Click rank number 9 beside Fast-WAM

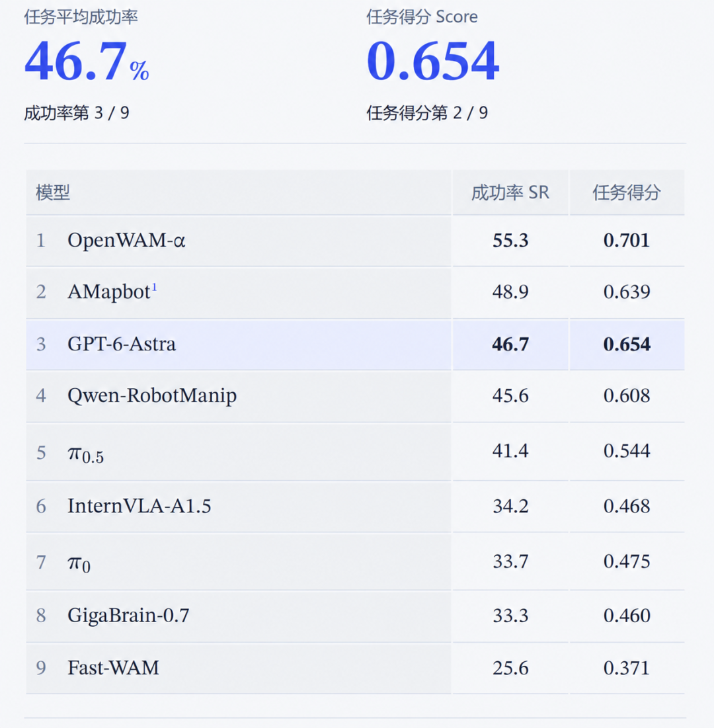pyautogui.click(x=41, y=668)
